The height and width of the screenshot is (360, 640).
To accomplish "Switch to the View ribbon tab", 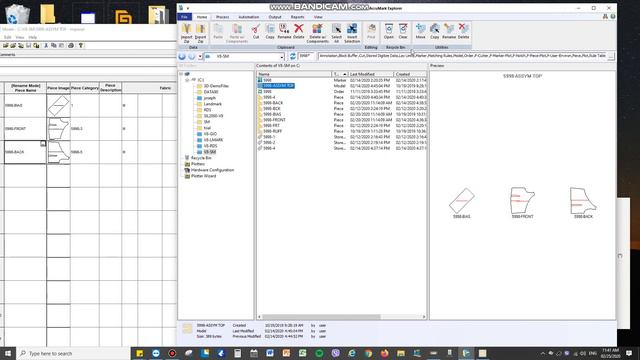I will pos(318,17).
